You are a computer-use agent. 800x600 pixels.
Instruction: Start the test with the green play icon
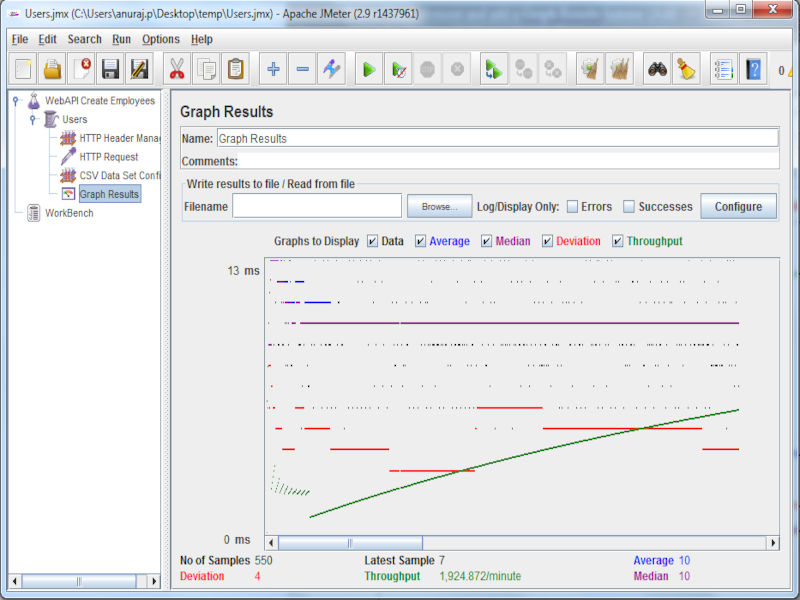[x=369, y=68]
